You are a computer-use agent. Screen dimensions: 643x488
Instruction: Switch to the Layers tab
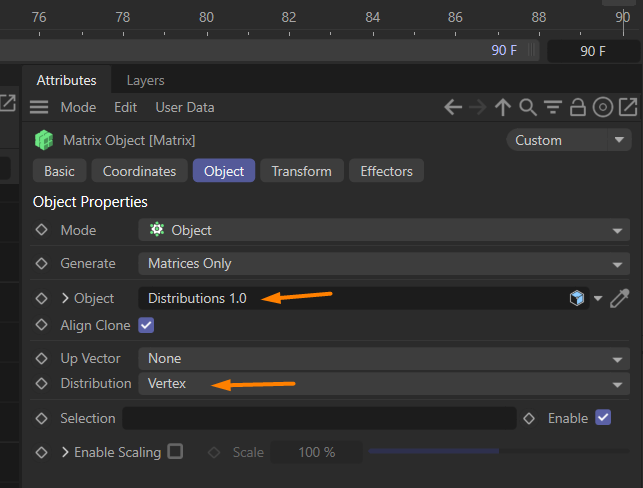(x=145, y=80)
